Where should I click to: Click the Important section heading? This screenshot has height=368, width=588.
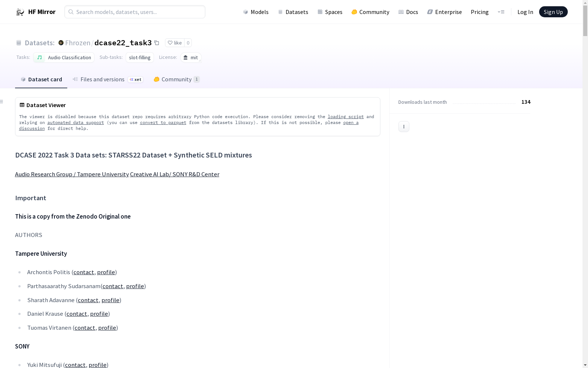pos(31,198)
